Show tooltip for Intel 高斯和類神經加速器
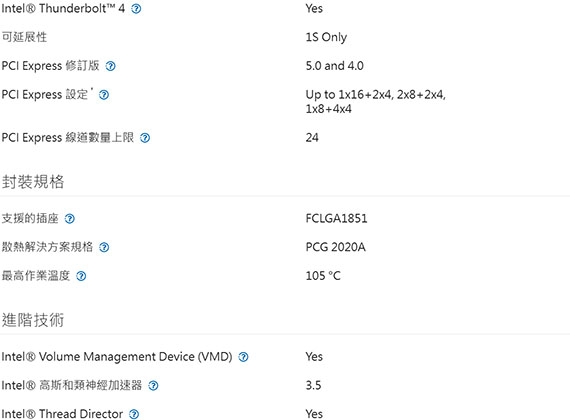This screenshot has height=420, width=570. (x=153, y=385)
